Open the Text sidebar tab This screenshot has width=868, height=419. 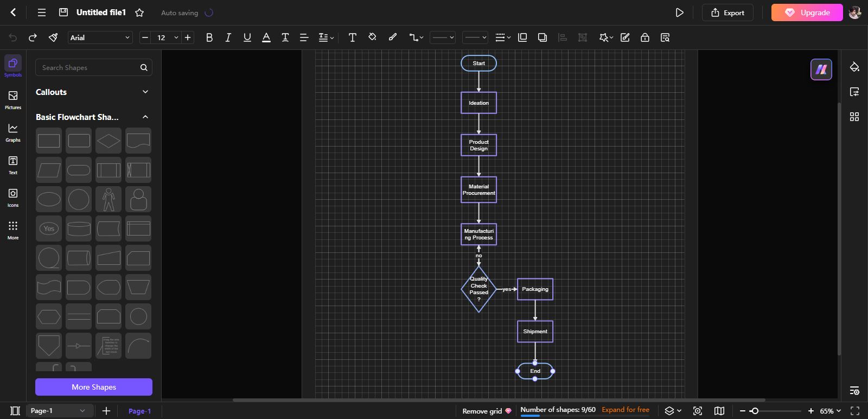(x=13, y=165)
